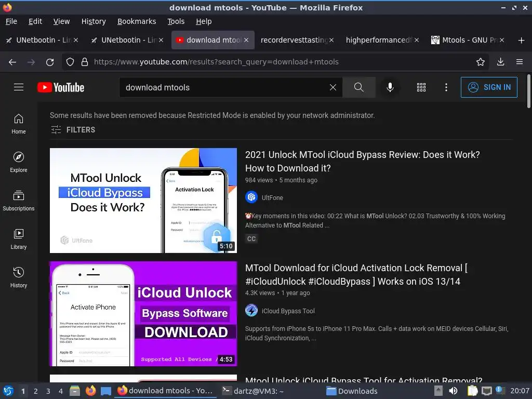Open 'MTool Download for iCloud Activation Lock' title
The width and height of the screenshot is (532, 399).
[356, 275]
